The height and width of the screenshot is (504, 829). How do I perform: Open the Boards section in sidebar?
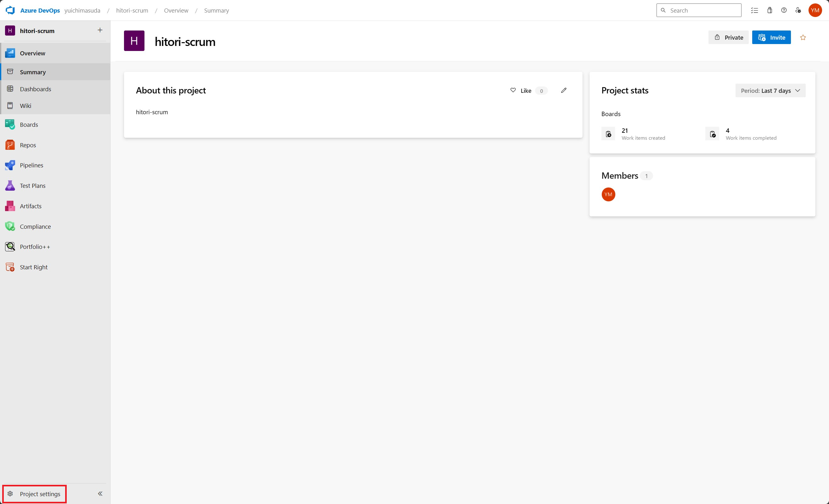29,125
